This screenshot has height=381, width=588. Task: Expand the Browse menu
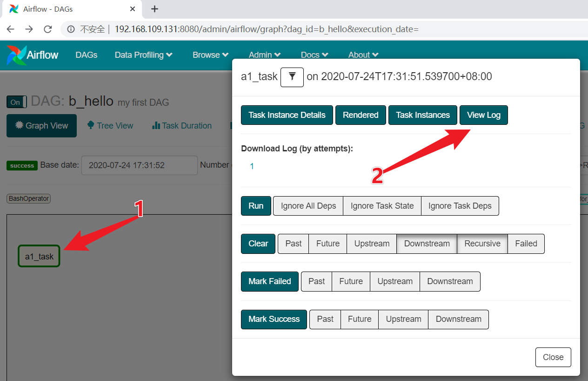coord(210,54)
